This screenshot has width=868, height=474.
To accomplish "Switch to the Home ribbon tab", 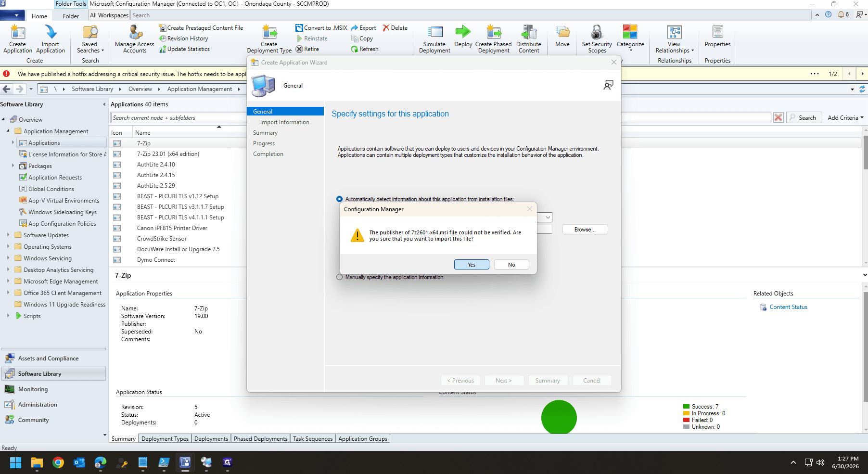I will 39,16.
